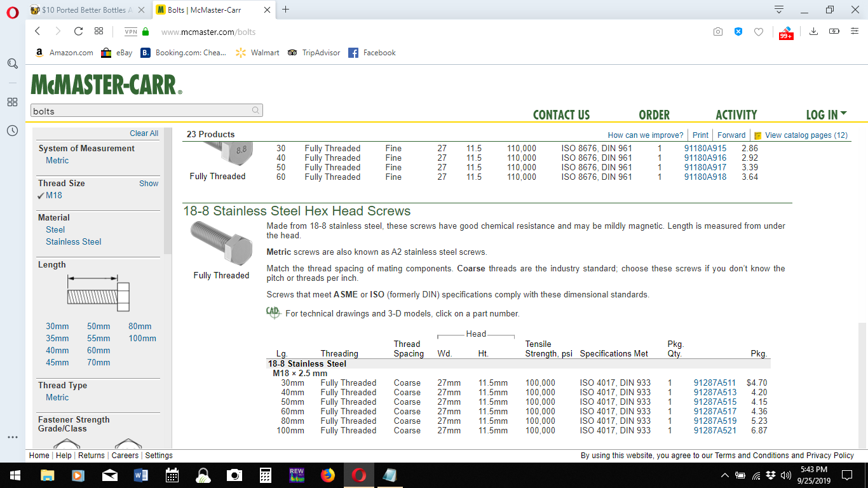Screen dimensions: 868x488
Task: Take a snapshot using the camera icon
Action: pos(718,32)
